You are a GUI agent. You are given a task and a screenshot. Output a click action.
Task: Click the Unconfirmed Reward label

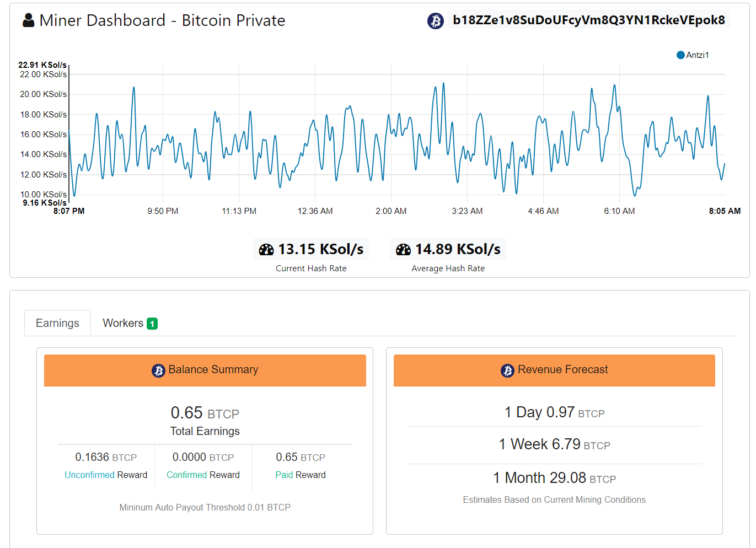coord(106,475)
